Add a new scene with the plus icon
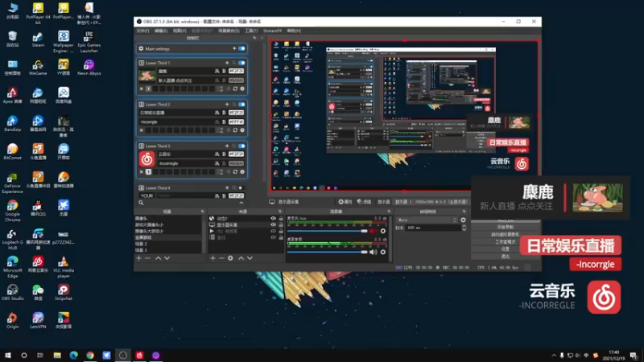644x362 pixels. (138, 258)
